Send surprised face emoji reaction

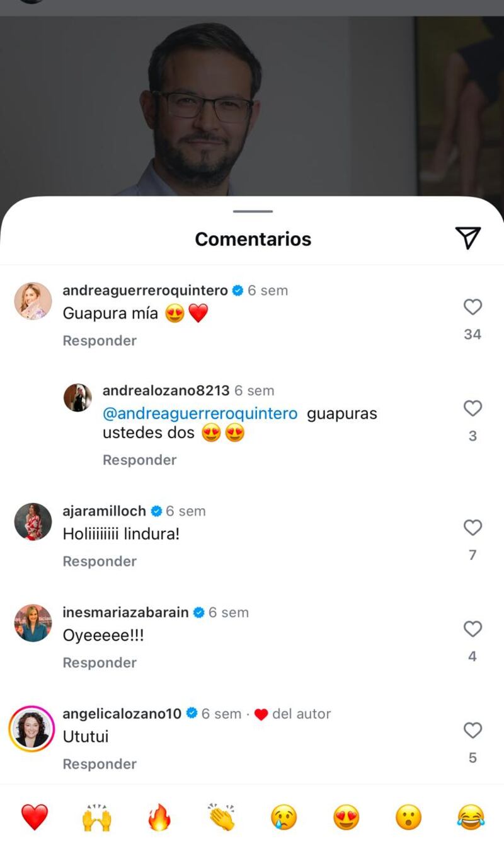(408, 817)
